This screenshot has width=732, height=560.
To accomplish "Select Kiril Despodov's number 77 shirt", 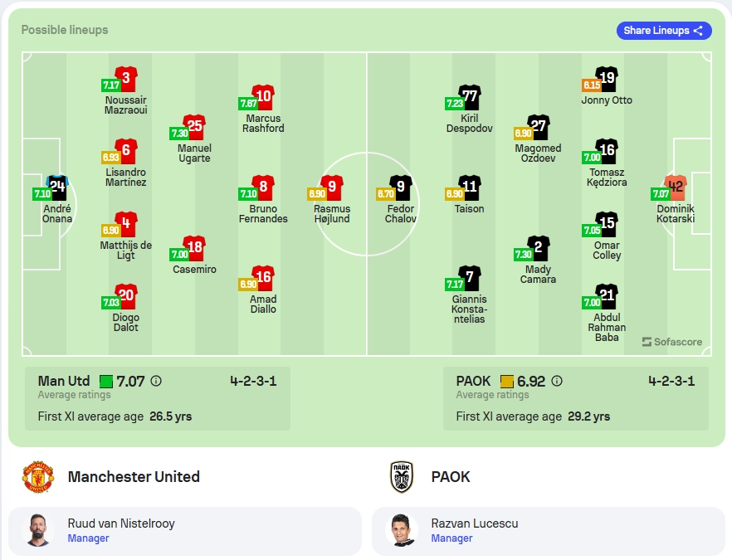I will pyautogui.click(x=470, y=97).
